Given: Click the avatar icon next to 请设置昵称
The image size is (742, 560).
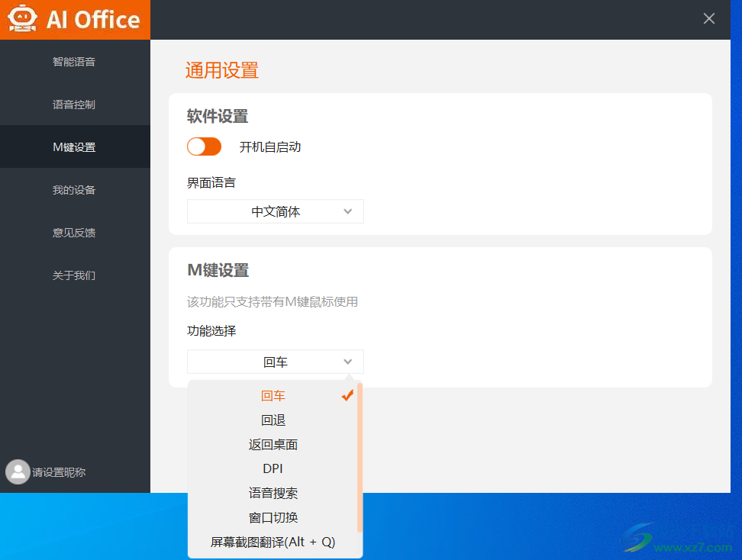Looking at the screenshot, I should [x=18, y=471].
